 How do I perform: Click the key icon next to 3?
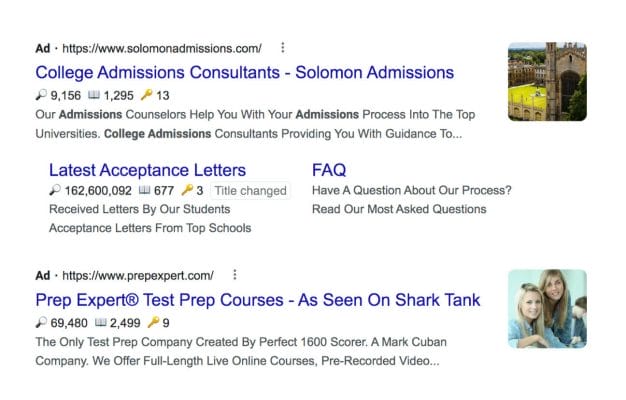tap(187, 190)
